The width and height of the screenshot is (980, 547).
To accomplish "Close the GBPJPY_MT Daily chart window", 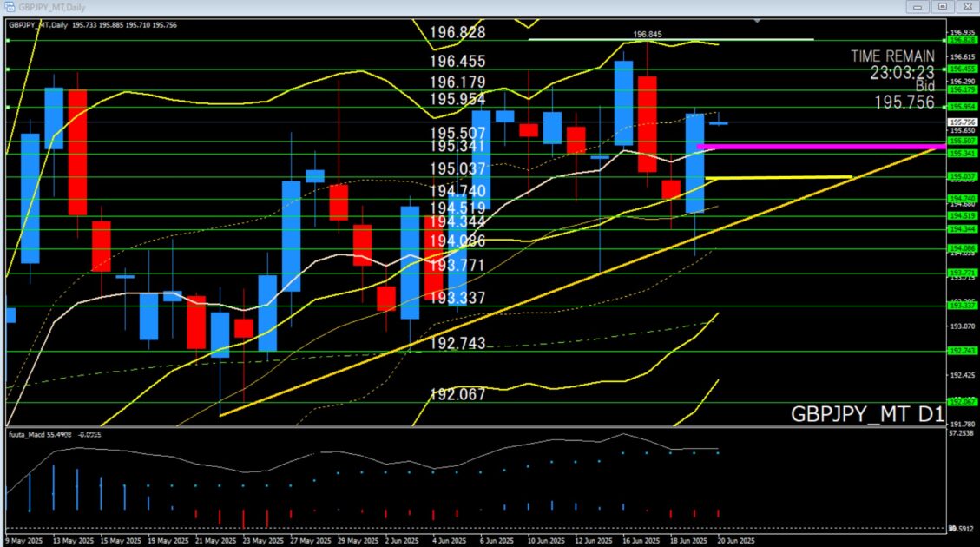I will click(x=964, y=6).
